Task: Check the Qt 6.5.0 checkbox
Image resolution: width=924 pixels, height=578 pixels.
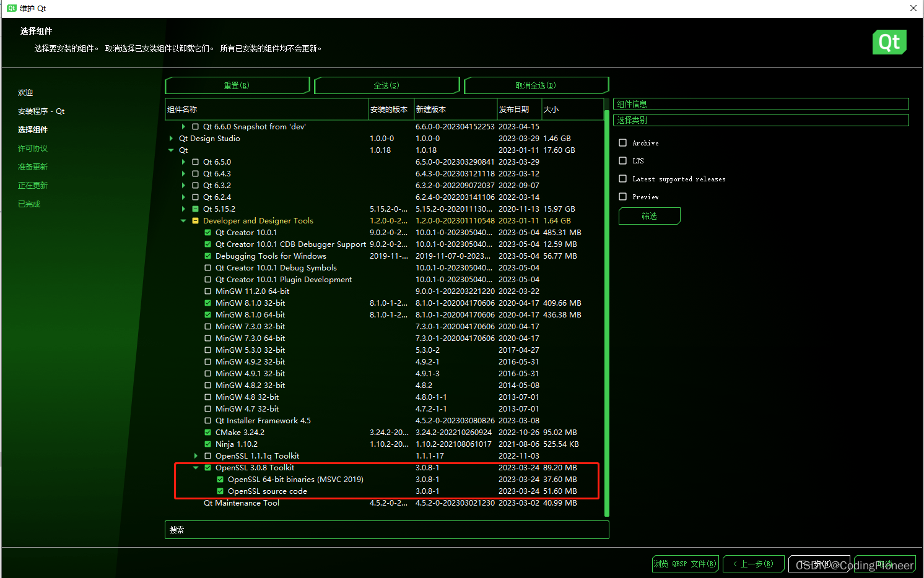Action: tap(196, 162)
